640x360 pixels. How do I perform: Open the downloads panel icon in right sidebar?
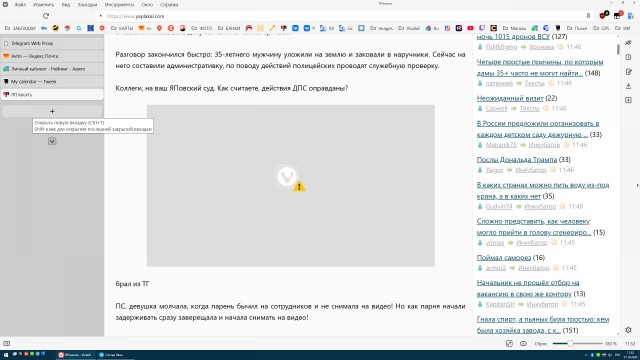click(629, 86)
